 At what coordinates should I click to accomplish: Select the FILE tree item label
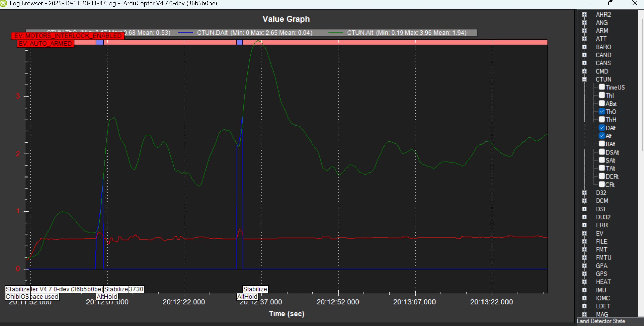(601, 241)
